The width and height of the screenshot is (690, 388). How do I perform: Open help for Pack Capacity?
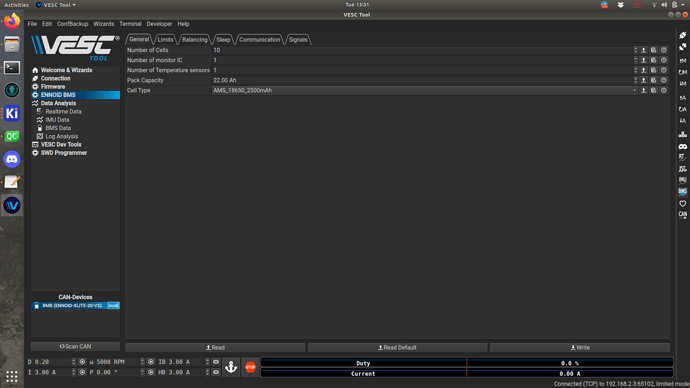coord(664,81)
